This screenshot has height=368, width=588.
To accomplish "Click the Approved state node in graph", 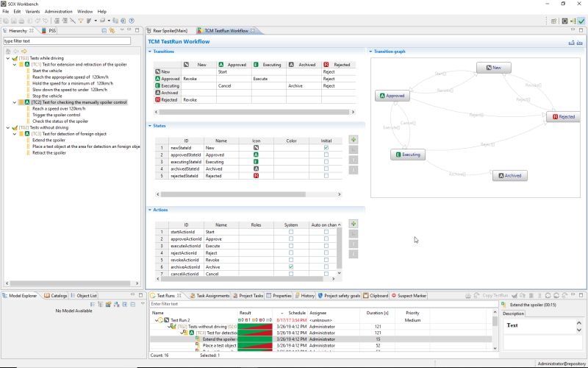I will point(392,96).
